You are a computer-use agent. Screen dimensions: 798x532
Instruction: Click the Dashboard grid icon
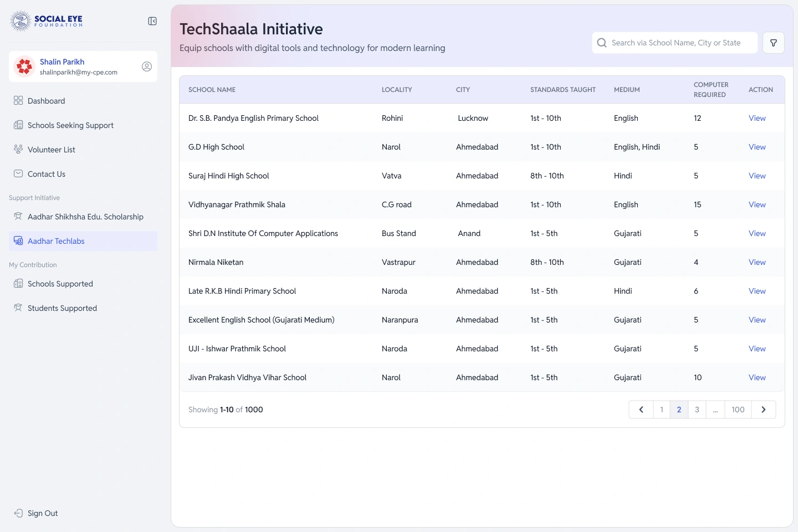click(x=18, y=100)
